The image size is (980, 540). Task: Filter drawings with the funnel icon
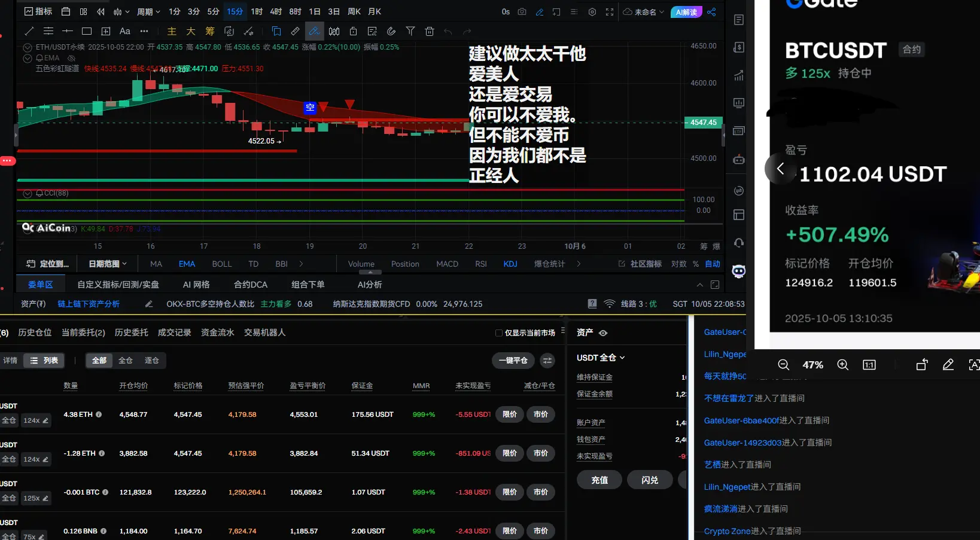(x=410, y=31)
